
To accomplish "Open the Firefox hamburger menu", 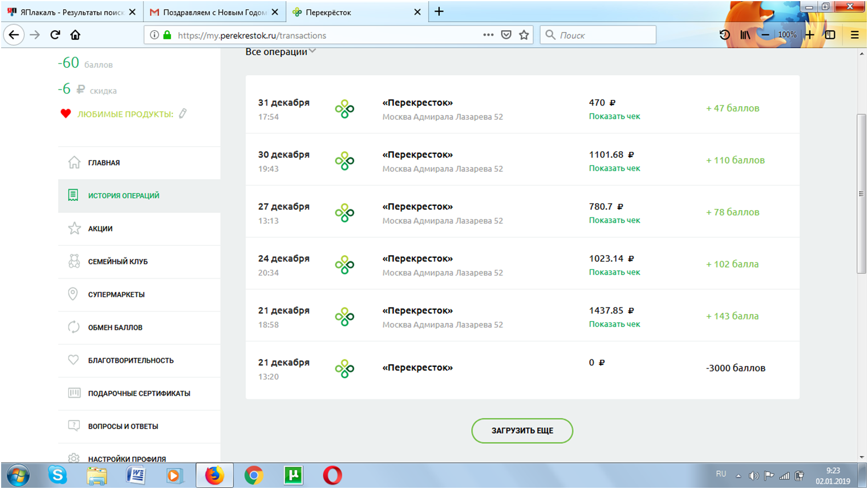I will [854, 35].
